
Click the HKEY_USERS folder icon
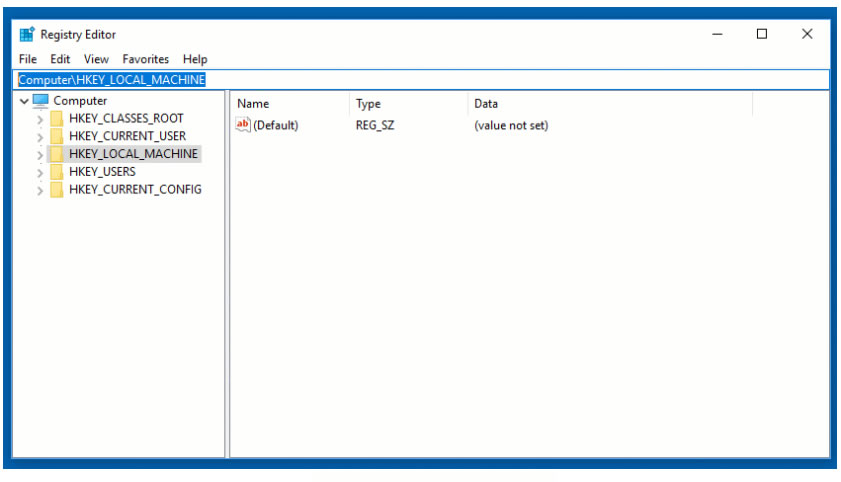coord(56,172)
